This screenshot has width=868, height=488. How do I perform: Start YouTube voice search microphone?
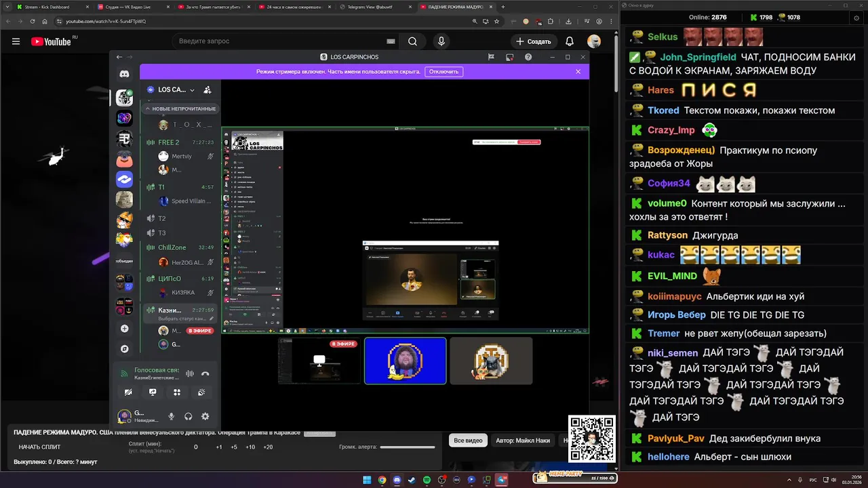441,41
